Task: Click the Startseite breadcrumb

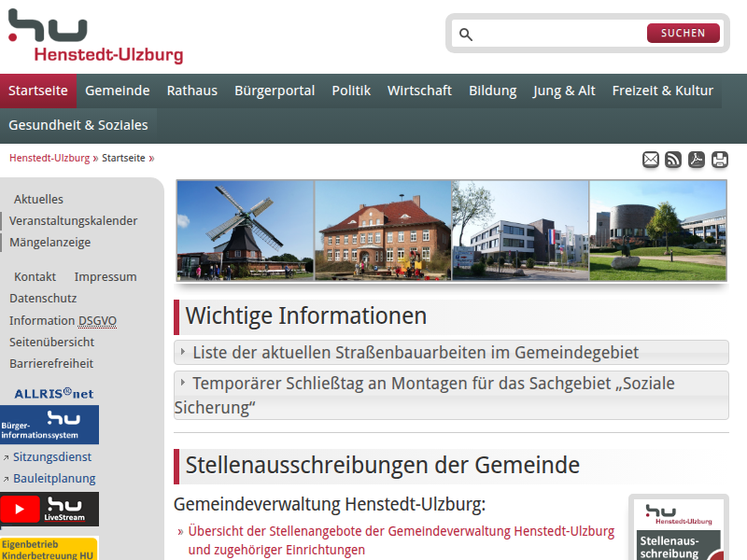Action: 123,158
